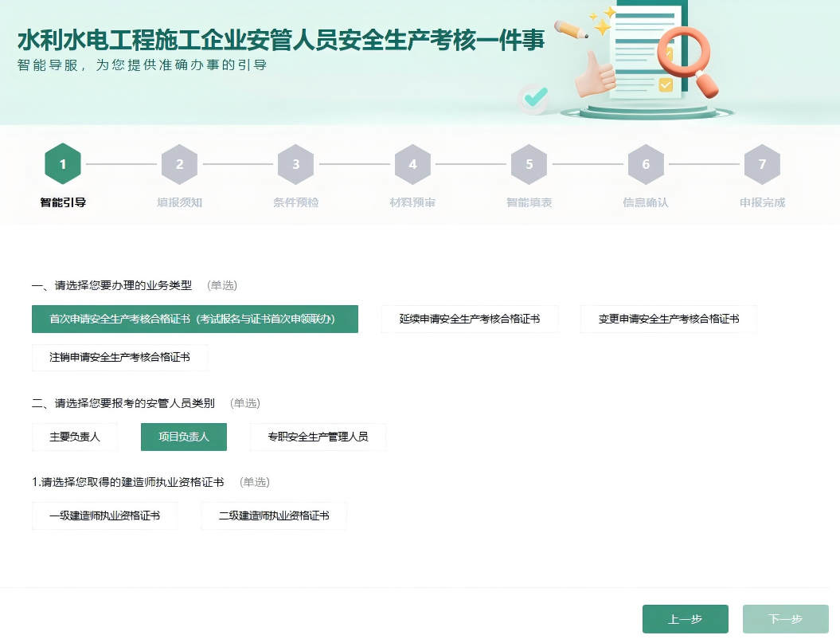Choose 主要负责人 personnel category
Screen dimensions: 840x643
point(75,437)
